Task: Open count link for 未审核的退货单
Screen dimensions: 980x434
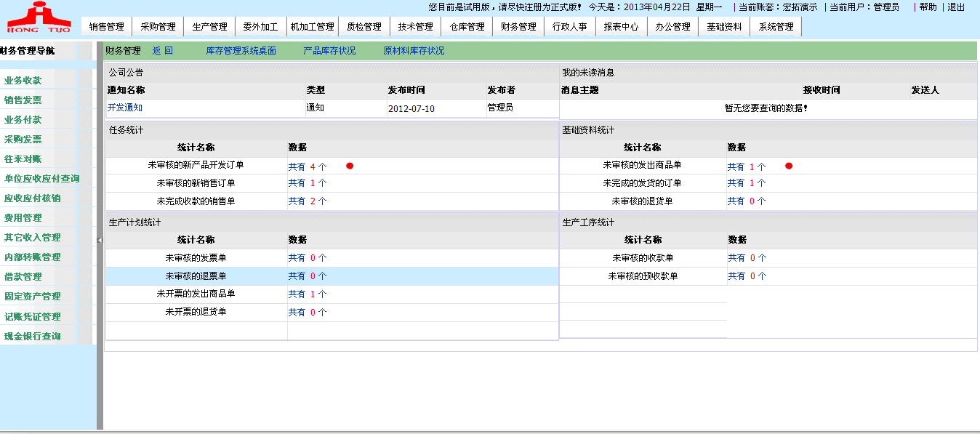Action: 747,201
